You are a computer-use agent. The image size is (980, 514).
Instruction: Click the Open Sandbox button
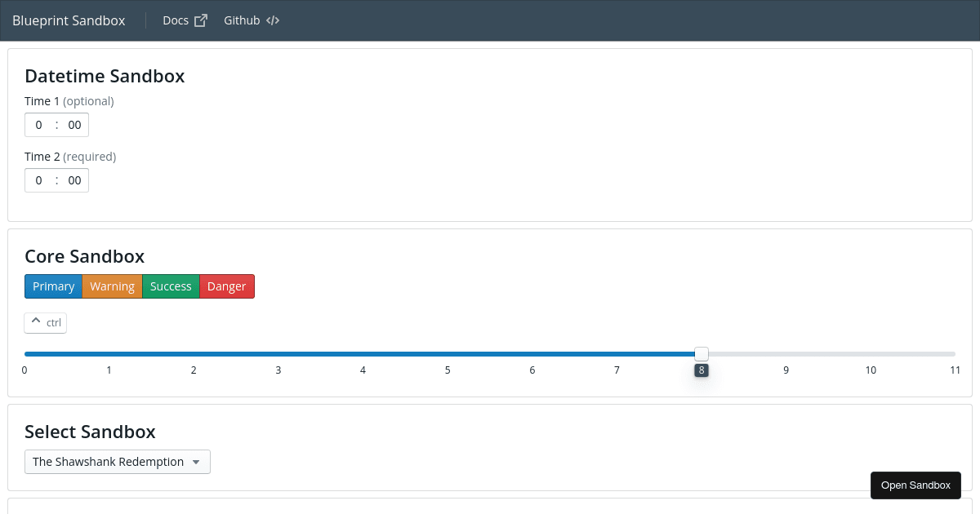915,485
